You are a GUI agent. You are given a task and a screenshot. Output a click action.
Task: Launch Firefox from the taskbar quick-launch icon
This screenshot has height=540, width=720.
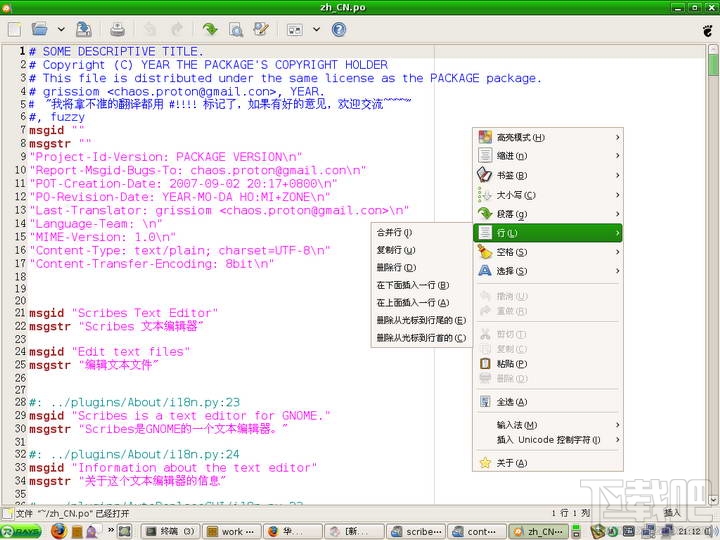pos(59,531)
